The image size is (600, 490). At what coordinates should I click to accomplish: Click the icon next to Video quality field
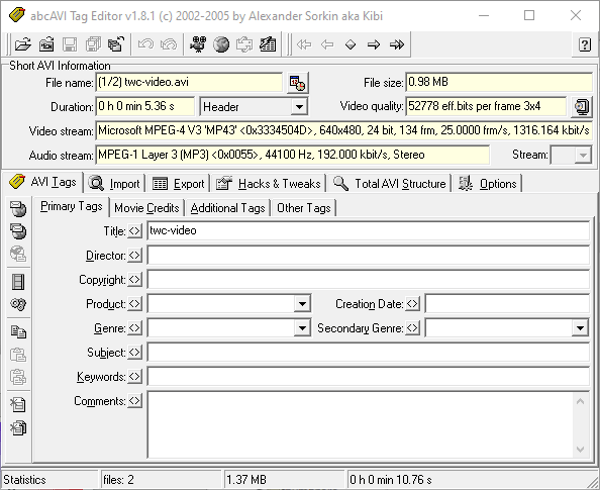tap(581, 106)
